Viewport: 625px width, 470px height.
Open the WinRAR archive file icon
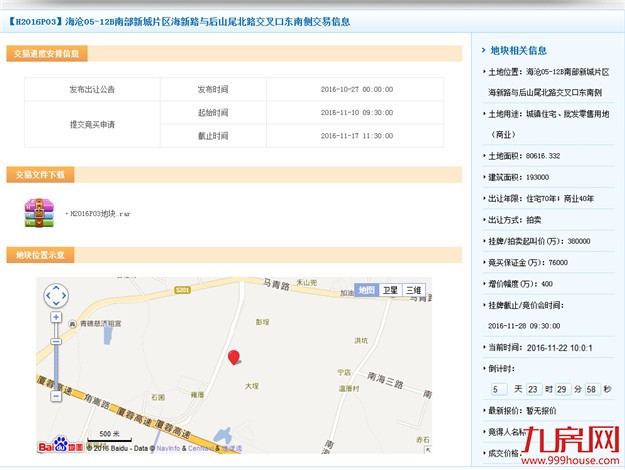pyautogui.click(x=39, y=213)
